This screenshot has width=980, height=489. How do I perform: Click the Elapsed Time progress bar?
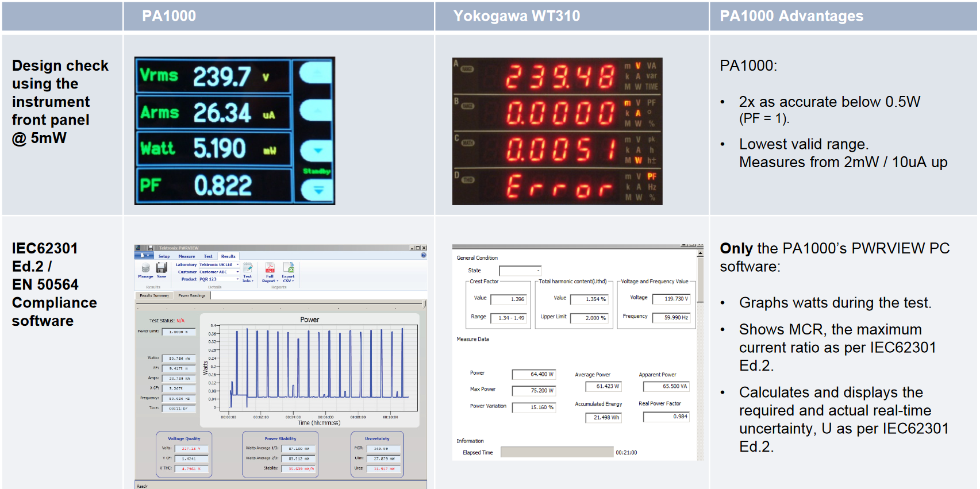(557, 452)
